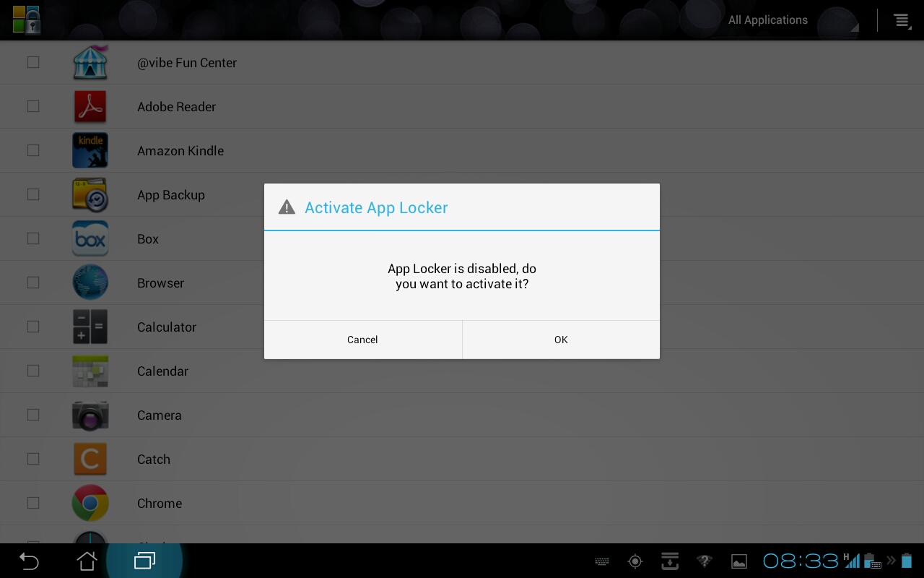Image resolution: width=924 pixels, height=578 pixels.
Task: Check the Catch checkbox
Action: 33,460
